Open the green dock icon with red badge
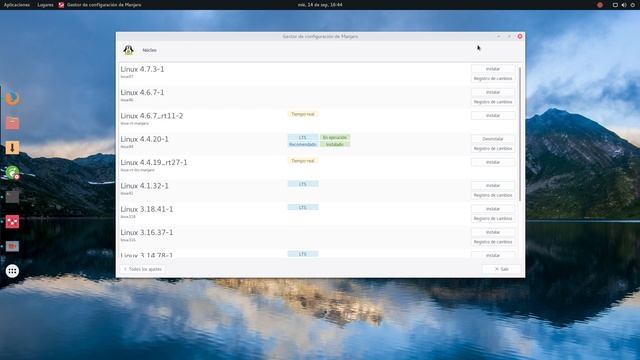 pos(12,173)
